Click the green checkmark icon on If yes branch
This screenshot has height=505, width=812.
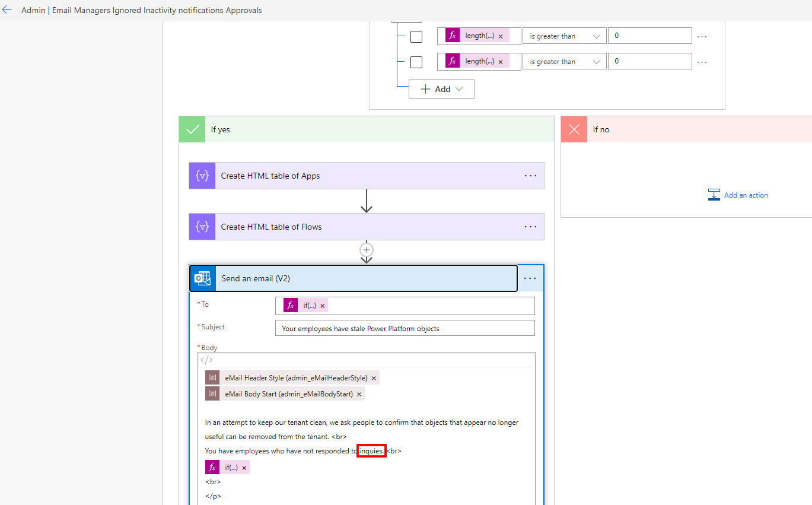tap(192, 129)
